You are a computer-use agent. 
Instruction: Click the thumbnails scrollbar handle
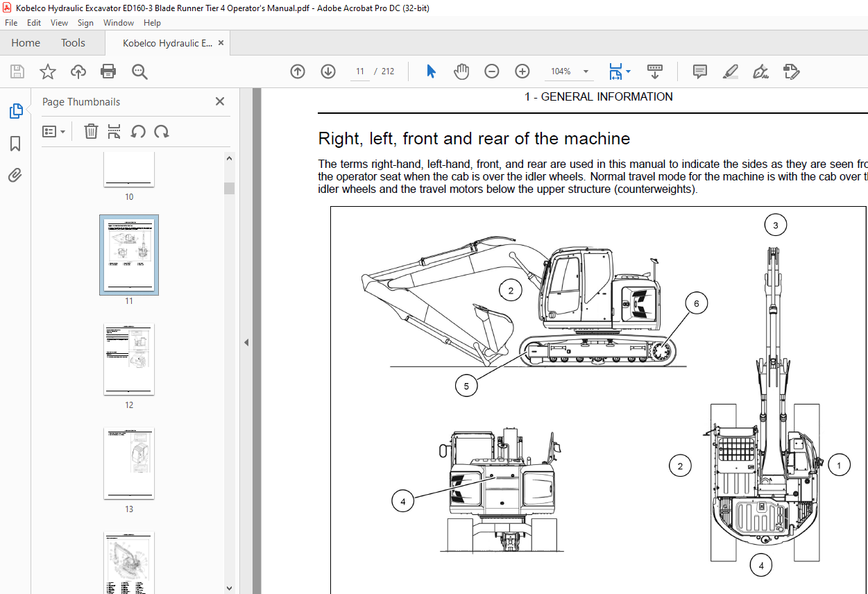click(230, 188)
